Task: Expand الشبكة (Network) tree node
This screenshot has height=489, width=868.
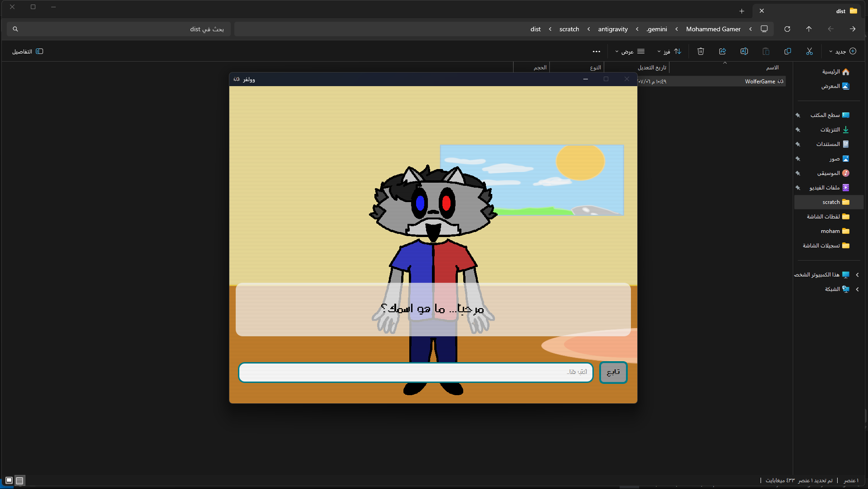Action: point(857,289)
